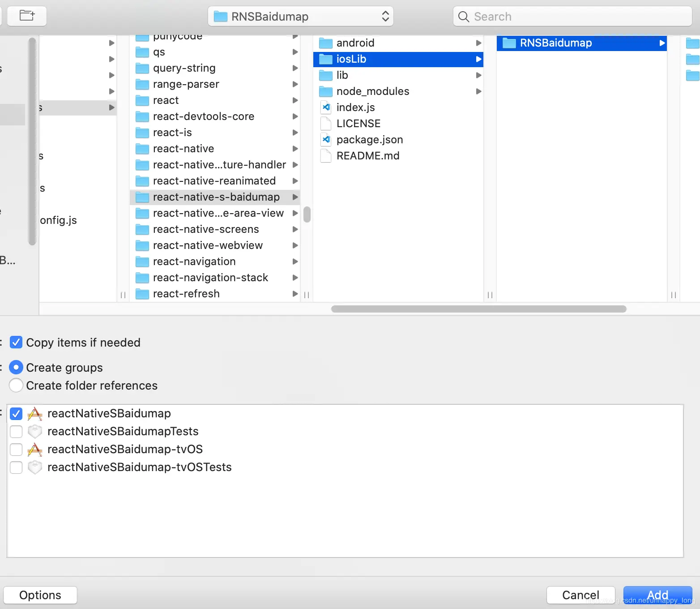Select the range-parser folder icon

tap(142, 84)
